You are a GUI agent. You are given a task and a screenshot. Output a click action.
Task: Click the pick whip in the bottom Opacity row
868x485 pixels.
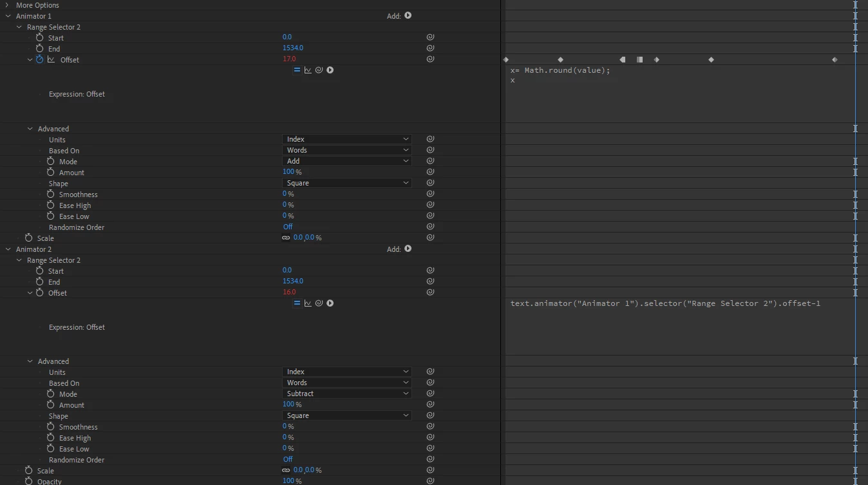pyautogui.click(x=430, y=480)
